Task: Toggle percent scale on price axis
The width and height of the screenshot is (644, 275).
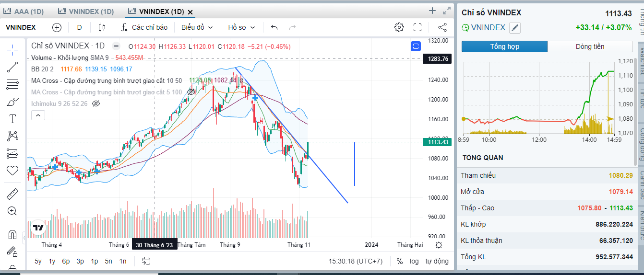Action: tap(400, 261)
